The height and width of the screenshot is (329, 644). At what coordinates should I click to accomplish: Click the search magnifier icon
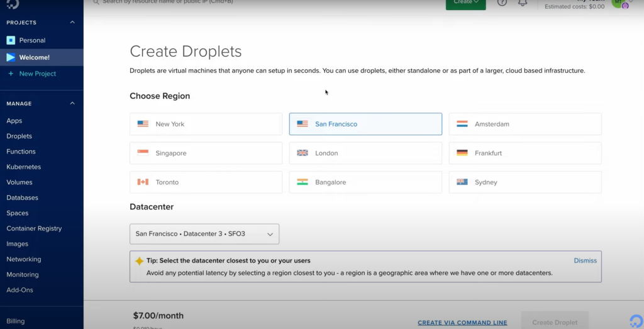[x=96, y=2]
